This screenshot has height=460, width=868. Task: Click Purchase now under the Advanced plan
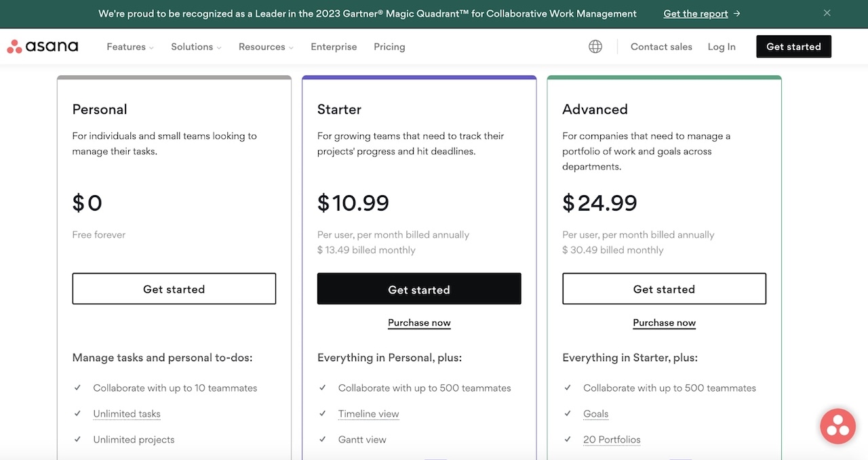click(664, 322)
